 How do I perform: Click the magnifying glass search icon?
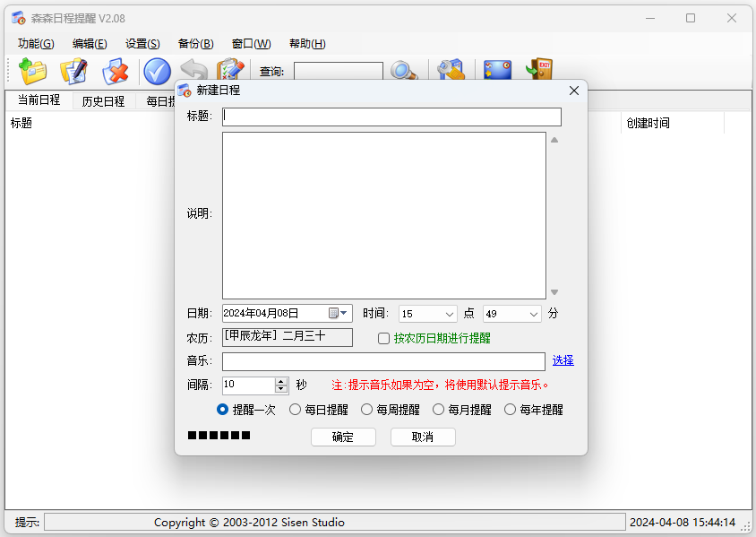(x=404, y=72)
